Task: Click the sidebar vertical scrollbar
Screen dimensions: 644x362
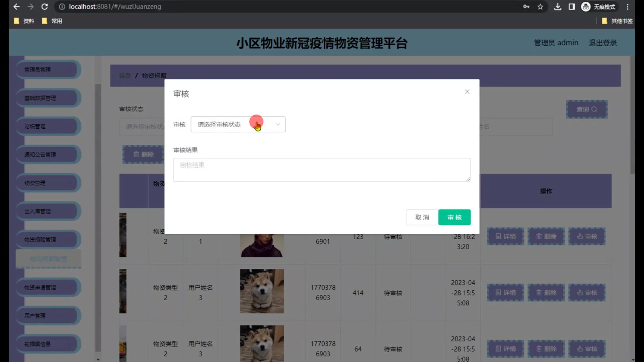Action: [98, 218]
